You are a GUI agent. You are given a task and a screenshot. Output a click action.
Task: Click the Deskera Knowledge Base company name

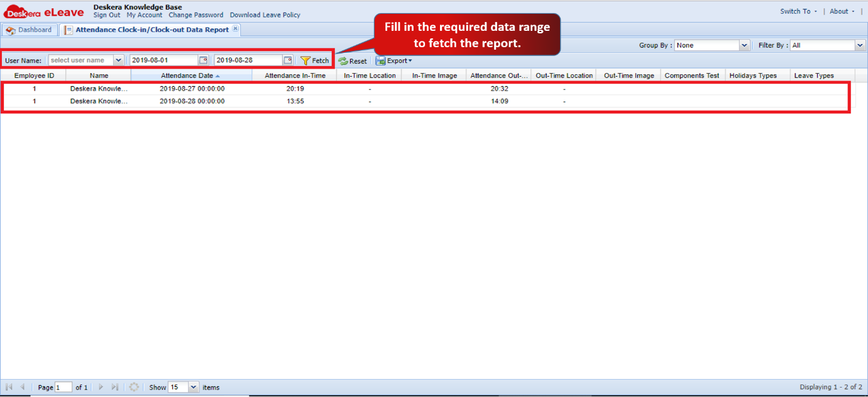(x=138, y=8)
